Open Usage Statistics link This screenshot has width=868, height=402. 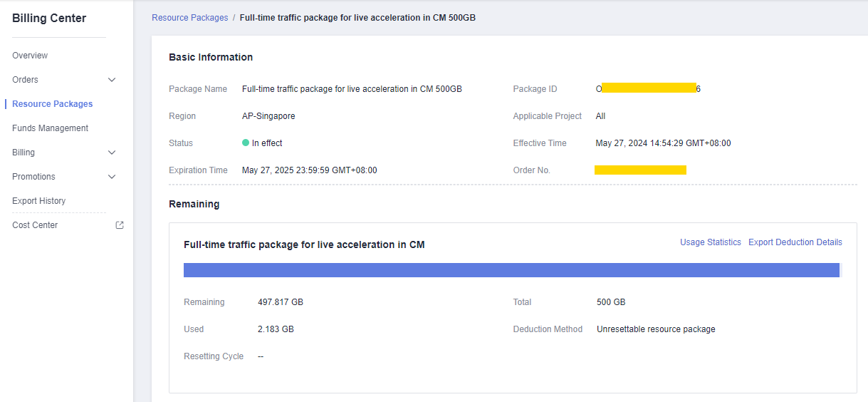tap(710, 242)
